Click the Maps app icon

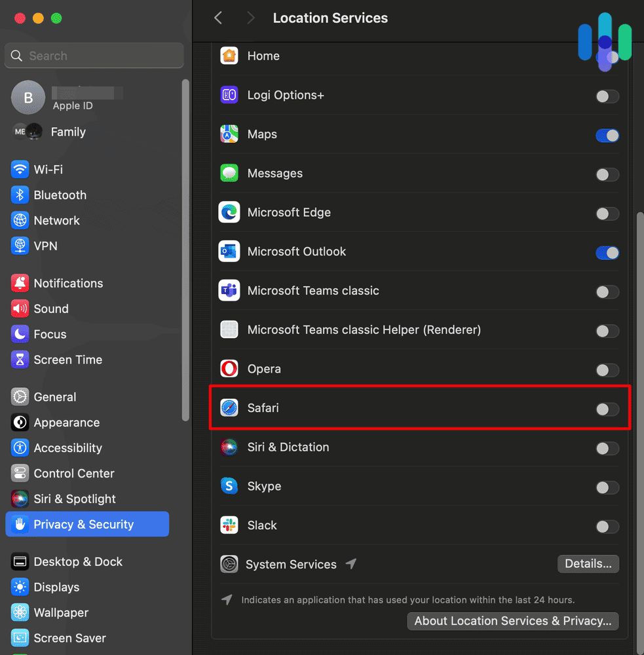point(229,134)
